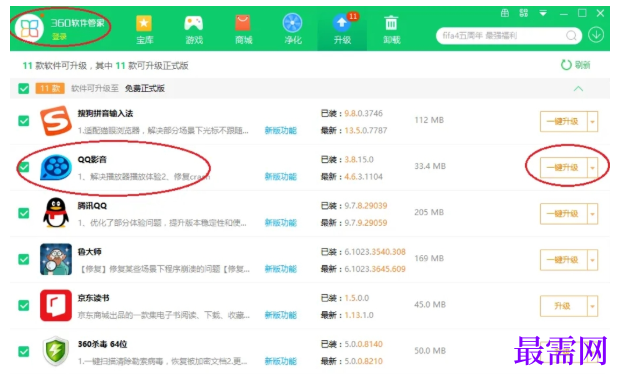Click the 登录 login link

(59, 36)
